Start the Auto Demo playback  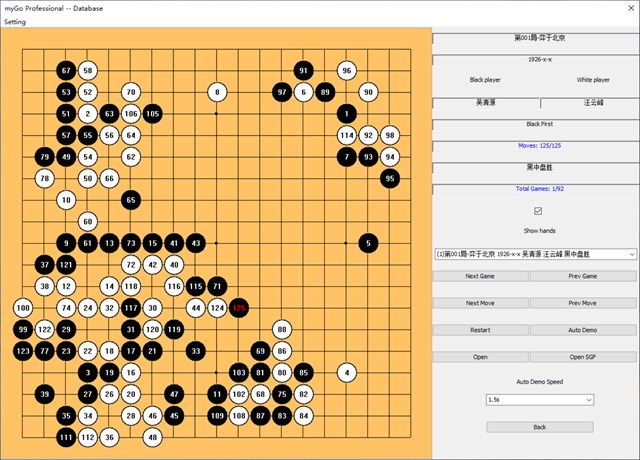point(582,330)
